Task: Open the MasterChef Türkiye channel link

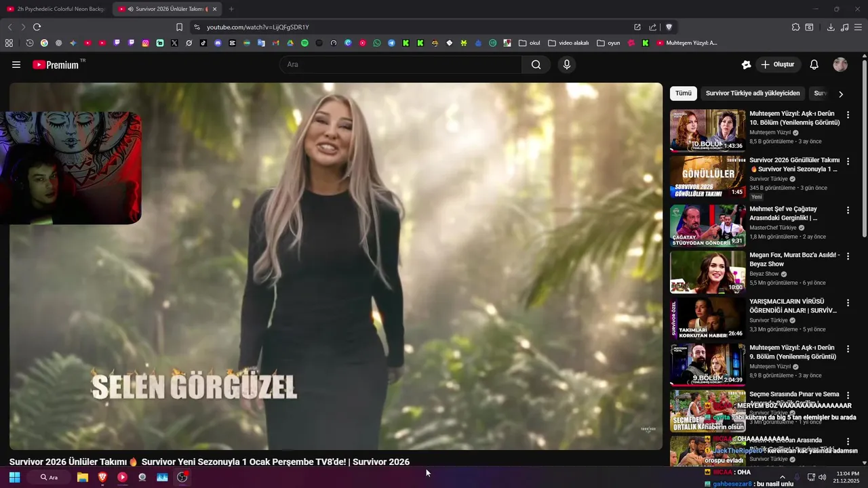Action: coord(773,228)
